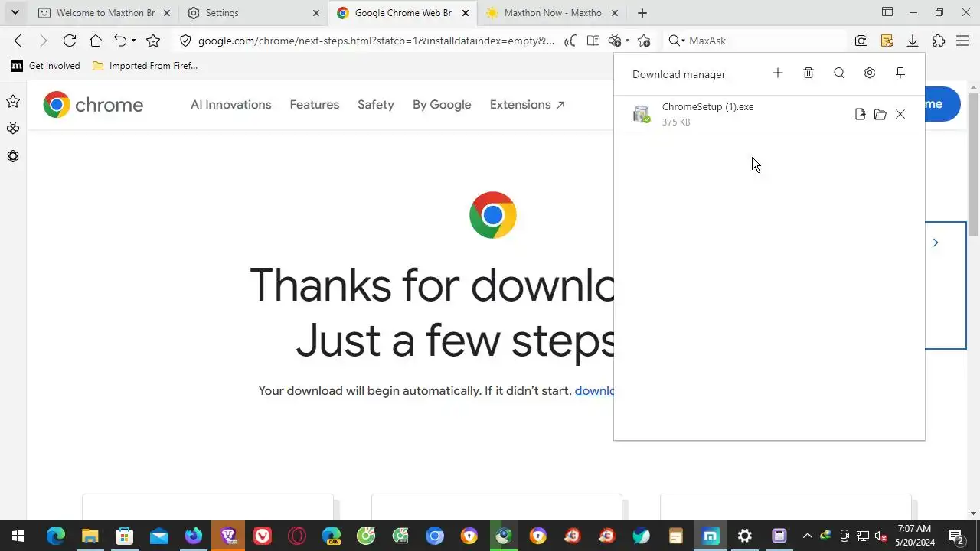Screen dimensions: 980x551
Task: Click the page's right chevron arrow
Action: (936, 243)
